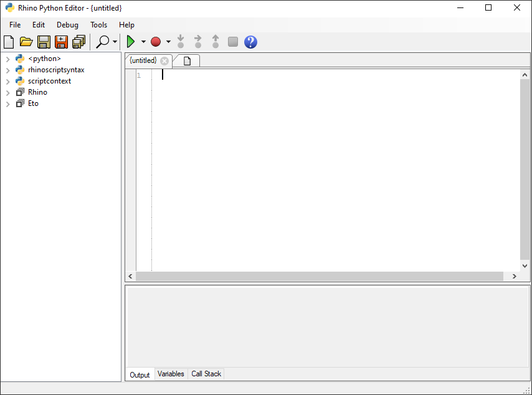Switch to the Variables tab
Screen dimensions: 532x395
(171, 374)
